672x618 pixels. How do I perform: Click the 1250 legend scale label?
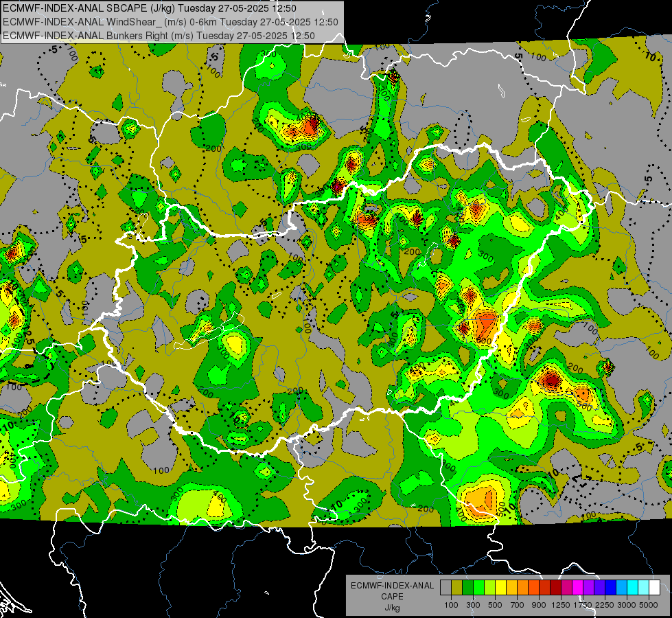pos(561,605)
